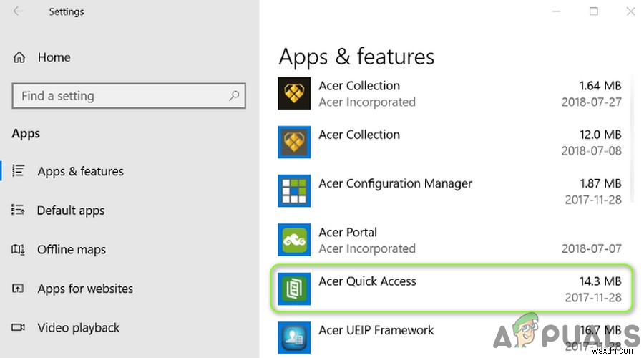Click the Acer Quick Access icon
The image size is (644, 358).
pyautogui.click(x=294, y=289)
